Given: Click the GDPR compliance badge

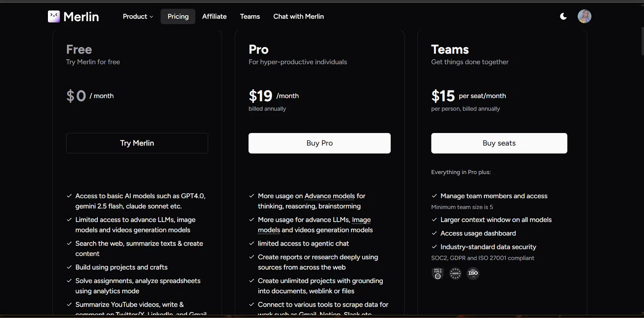Looking at the screenshot, I should point(455,273).
